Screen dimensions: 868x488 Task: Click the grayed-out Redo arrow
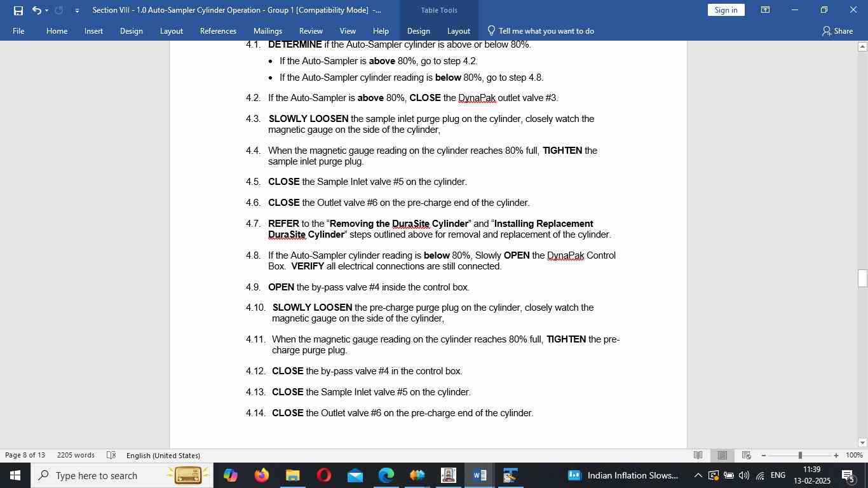[x=59, y=10]
